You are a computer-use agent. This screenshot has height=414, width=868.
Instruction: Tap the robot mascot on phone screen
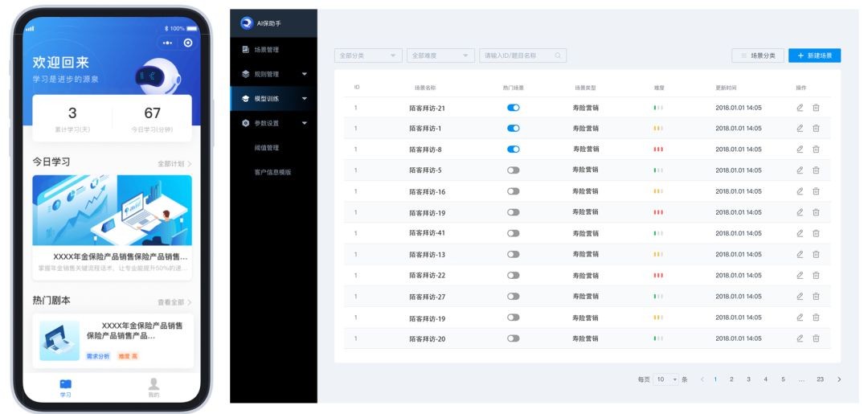tap(158, 76)
